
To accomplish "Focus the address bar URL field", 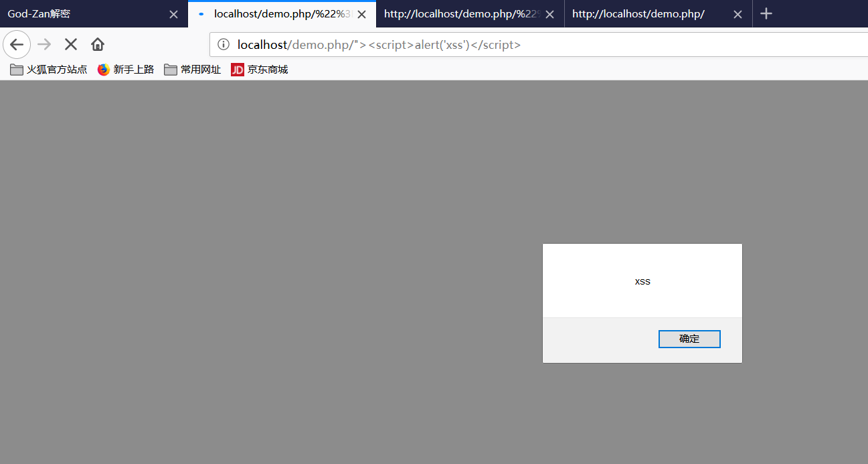I will pos(535,45).
